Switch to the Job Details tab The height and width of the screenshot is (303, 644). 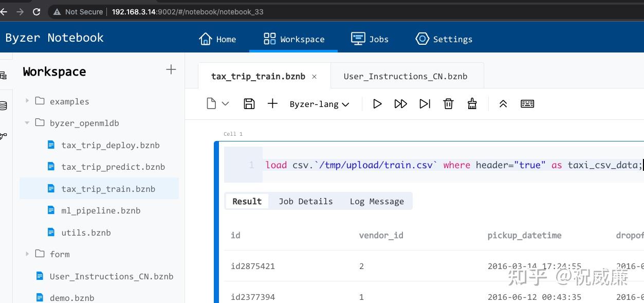306,201
